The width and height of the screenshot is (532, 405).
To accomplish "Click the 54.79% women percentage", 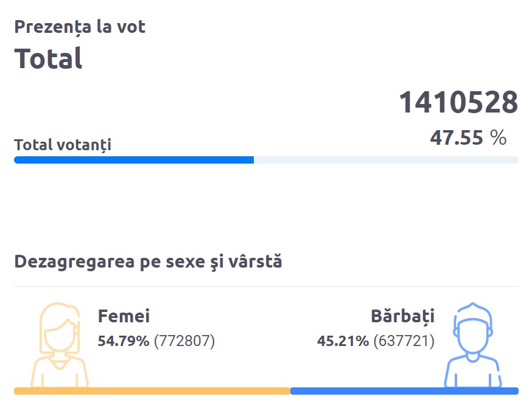I will pos(124,341).
